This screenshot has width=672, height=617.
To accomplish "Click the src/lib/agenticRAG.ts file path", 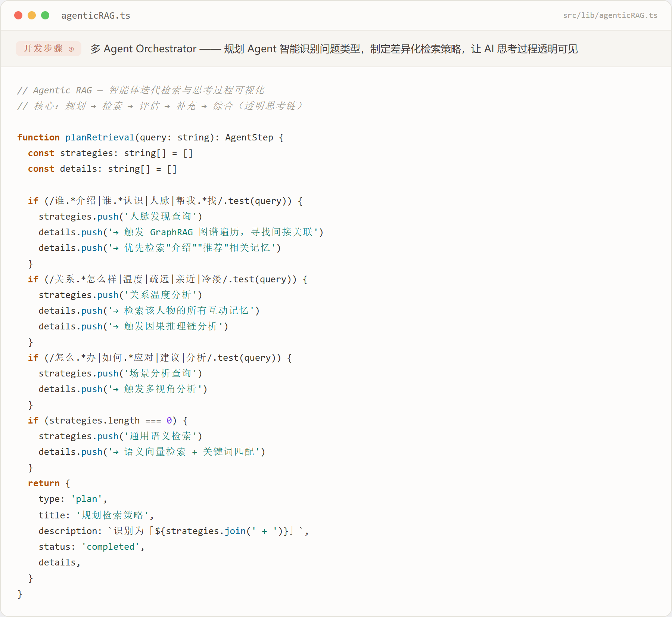I will click(x=610, y=15).
